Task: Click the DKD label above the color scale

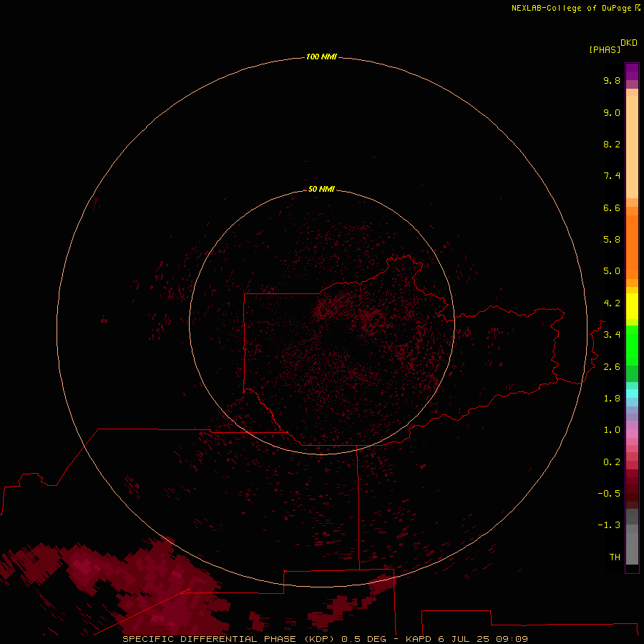Action: coord(629,43)
